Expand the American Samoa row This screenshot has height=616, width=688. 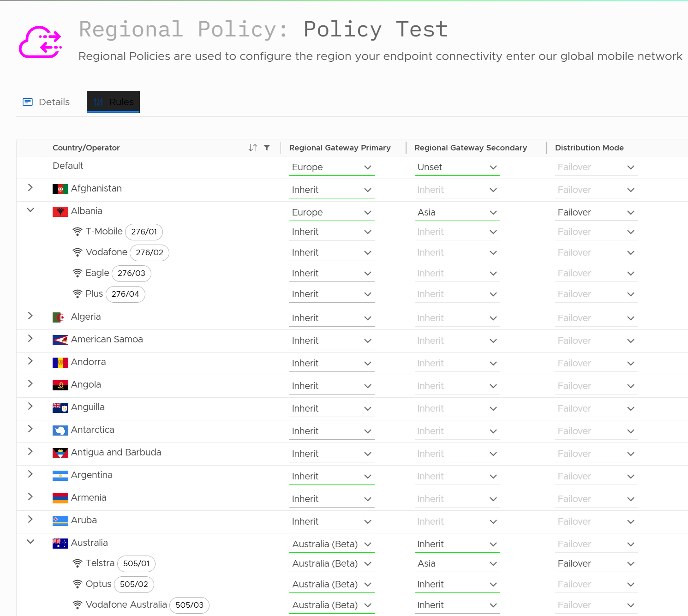pos(30,338)
